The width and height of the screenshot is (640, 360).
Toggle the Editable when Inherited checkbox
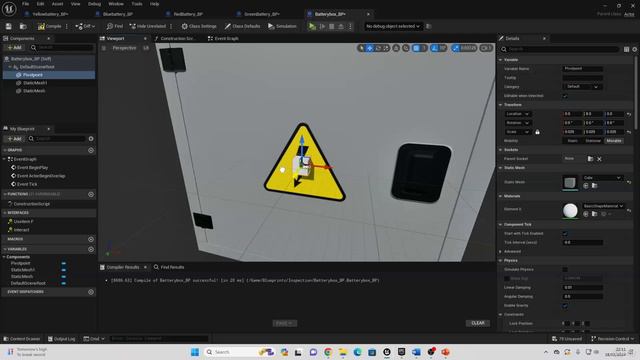coord(565,96)
